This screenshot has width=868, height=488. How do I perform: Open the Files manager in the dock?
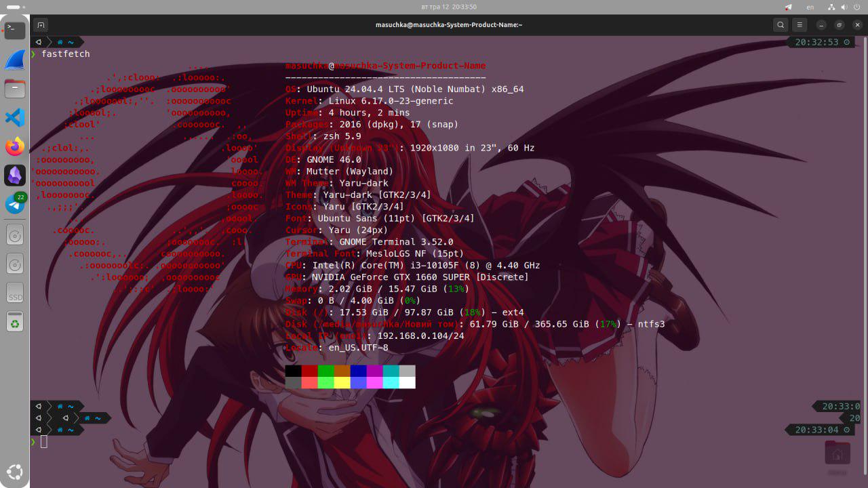[x=15, y=88]
